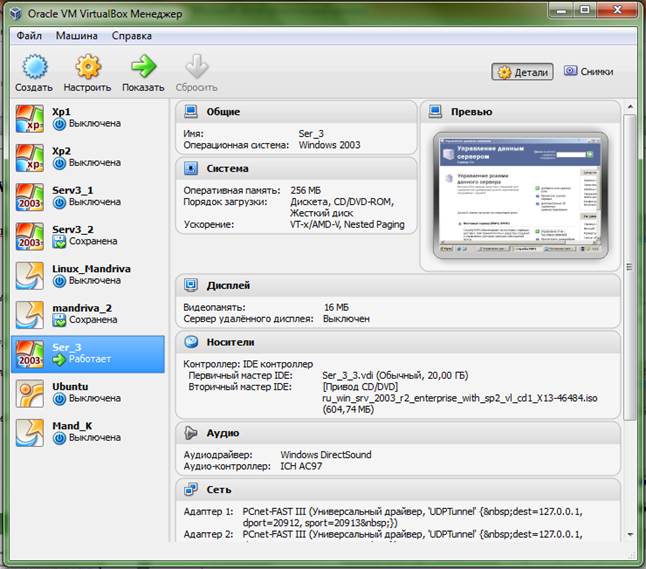This screenshot has width=646, height=569.
Task: Click the Serv3_1 Windows 2003 icon
Action: [30, 197]
